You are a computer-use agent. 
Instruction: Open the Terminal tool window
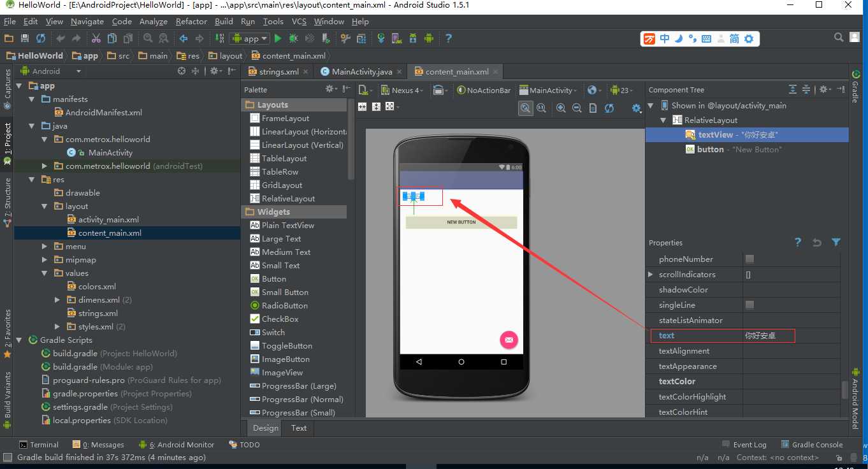(39, 444)
